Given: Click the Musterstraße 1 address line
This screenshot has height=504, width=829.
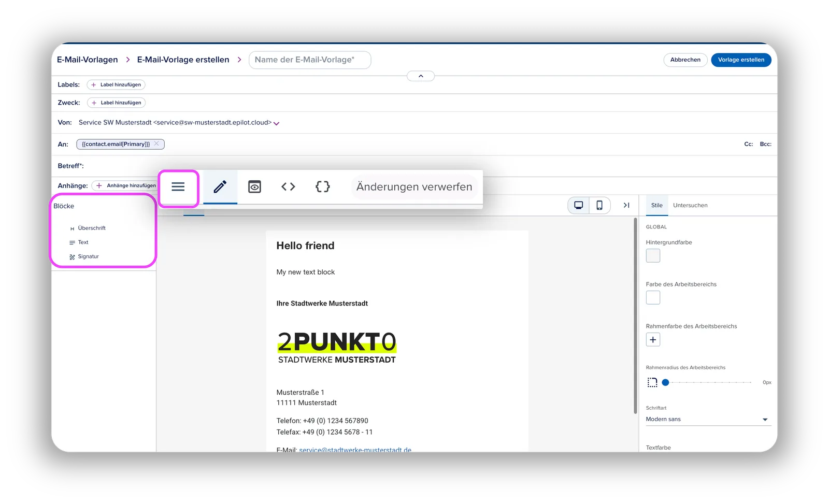Looking at the screenshot, I should (x=301, y=393).
